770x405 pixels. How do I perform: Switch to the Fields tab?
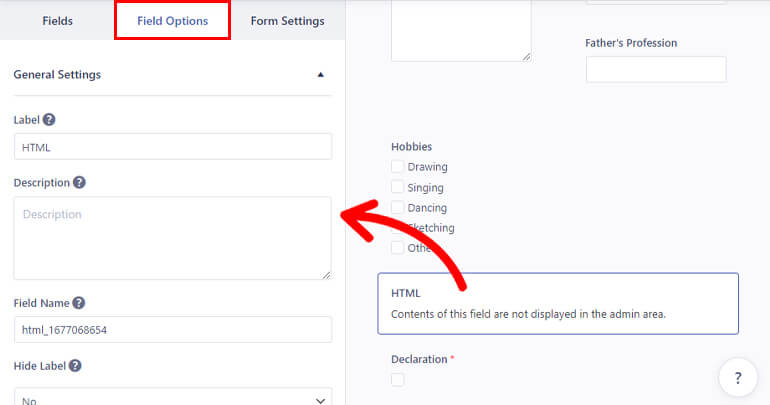[x=57, y=21]
